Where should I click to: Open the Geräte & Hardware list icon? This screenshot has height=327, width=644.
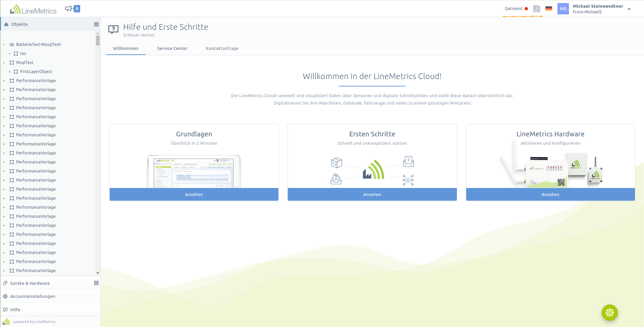click(96, 283)
